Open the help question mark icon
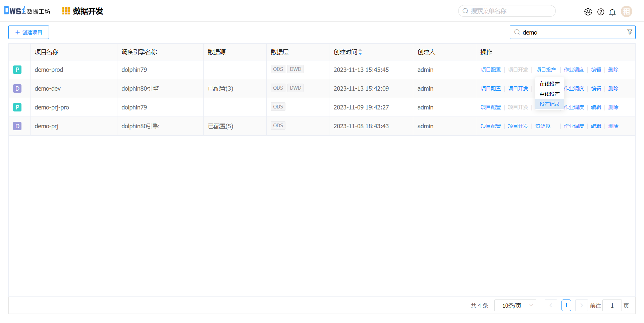Image resolution: width=644 pixels, height=323 pixels. (x=600, y=12)
